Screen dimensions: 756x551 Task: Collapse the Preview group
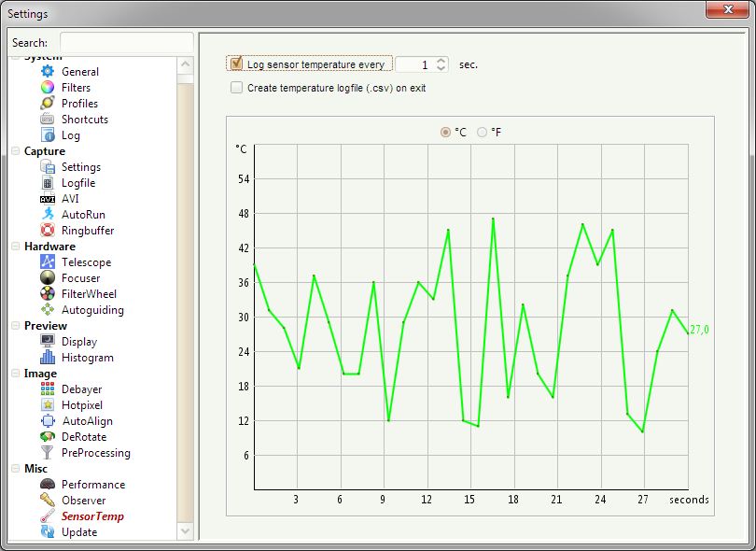point(16,326)
